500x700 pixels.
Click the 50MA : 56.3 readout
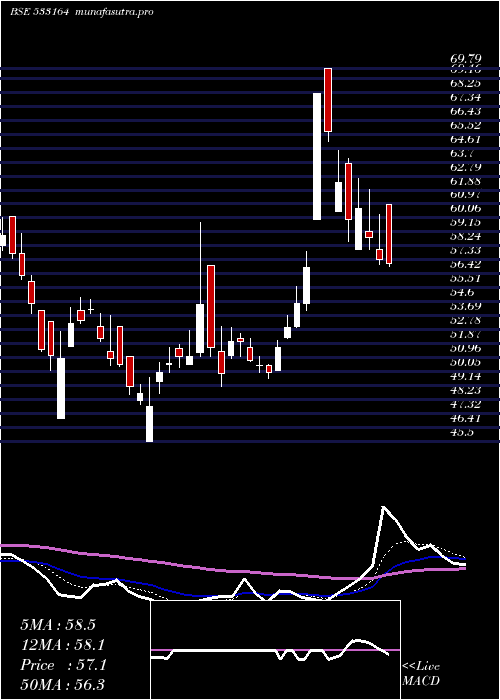pyautogui.click(x=62, y=684)
